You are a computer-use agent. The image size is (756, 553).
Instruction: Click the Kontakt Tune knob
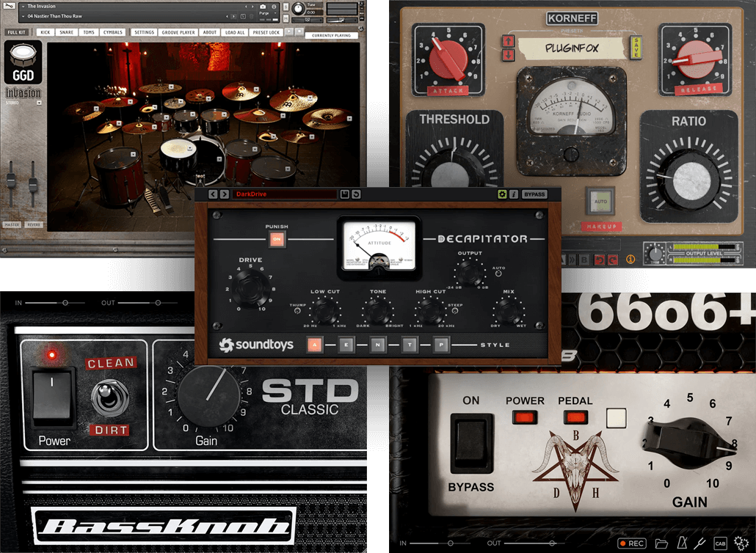[299, 9]
